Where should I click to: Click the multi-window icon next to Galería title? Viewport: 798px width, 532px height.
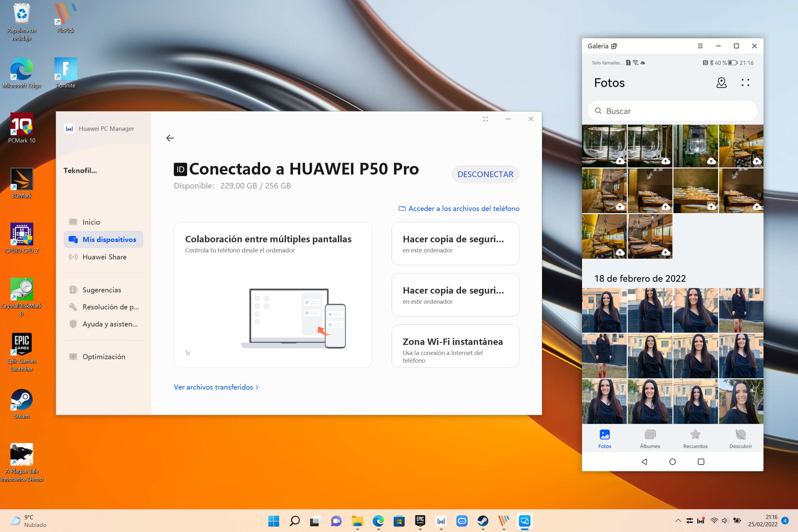pos(614,46)
